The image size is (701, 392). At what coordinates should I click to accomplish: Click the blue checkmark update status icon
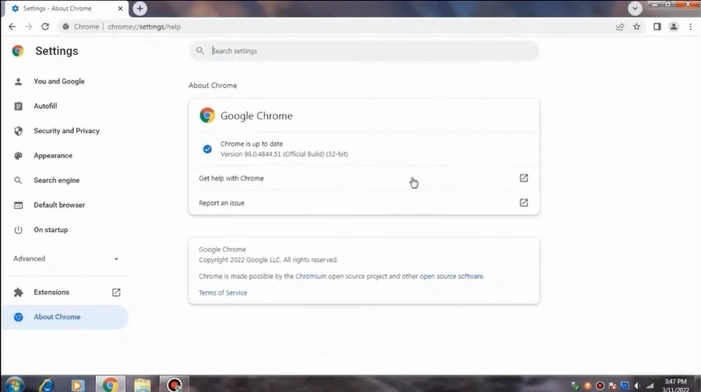[x=207, y=149]
